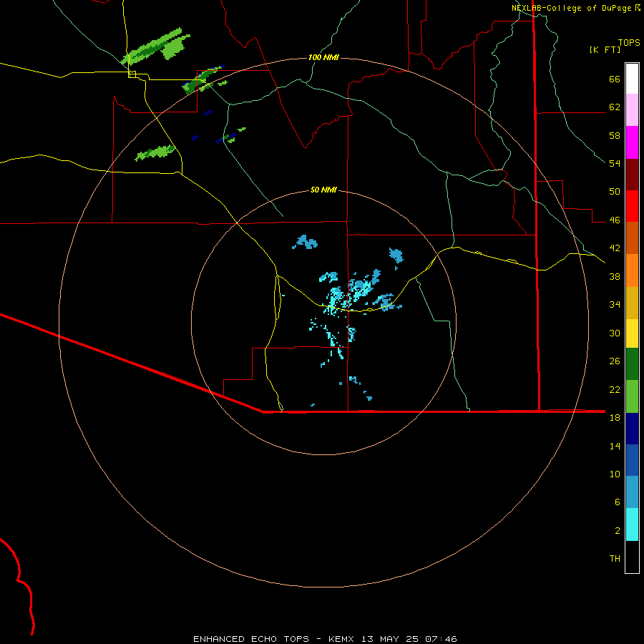Click the legend value "30"
The width and height of the screenshot is (644, 644).
pyautogui.click(x=615, y=333)
